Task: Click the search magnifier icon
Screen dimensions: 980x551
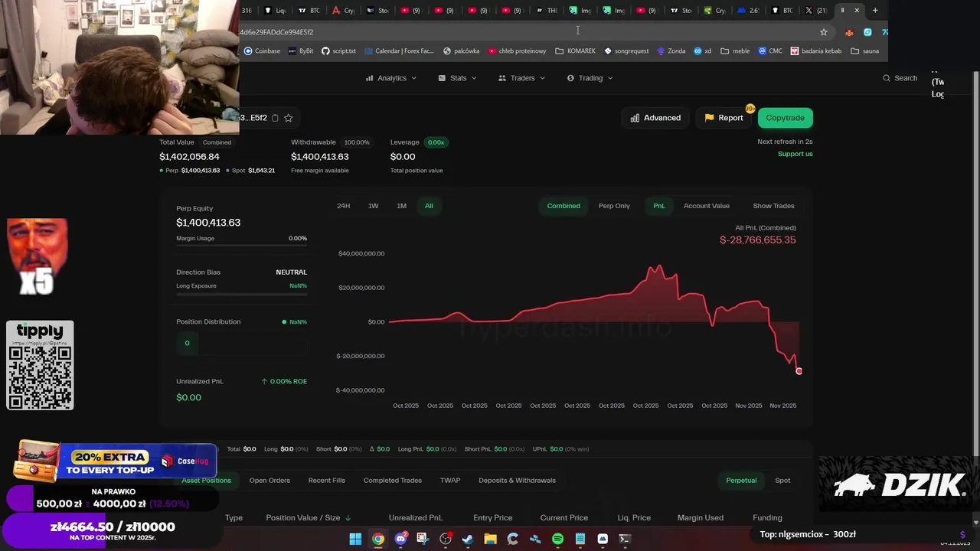Action: 887,78
